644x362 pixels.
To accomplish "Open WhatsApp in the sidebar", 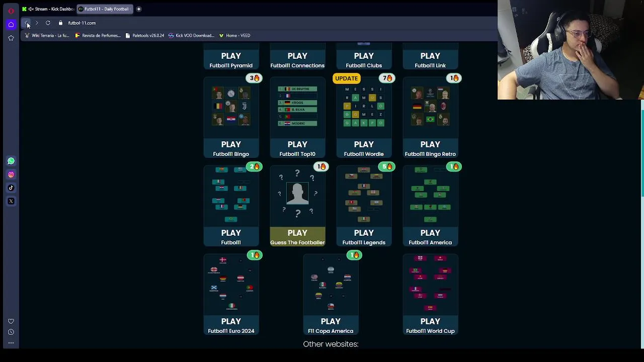I will coord(11,161).
